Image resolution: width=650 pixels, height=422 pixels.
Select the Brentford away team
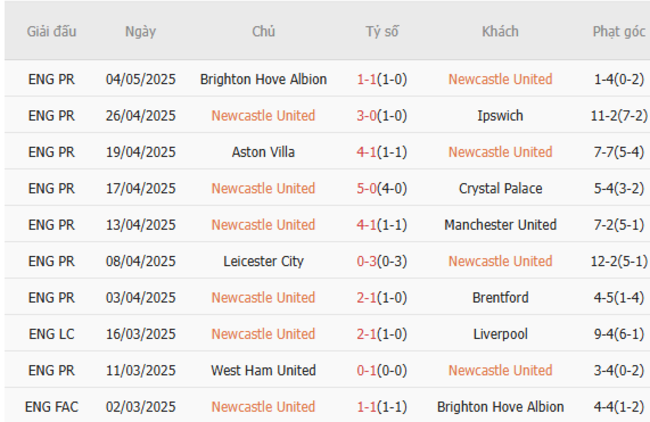tap(500, 297)
